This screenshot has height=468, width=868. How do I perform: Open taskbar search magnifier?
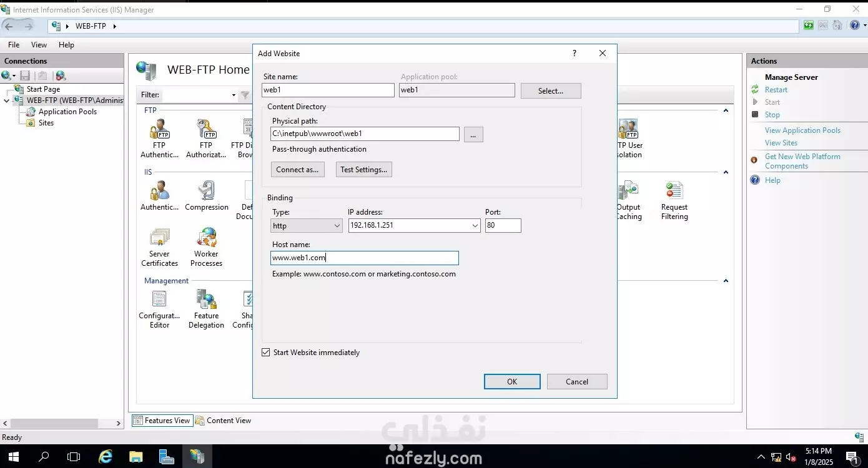click(44, 456)
